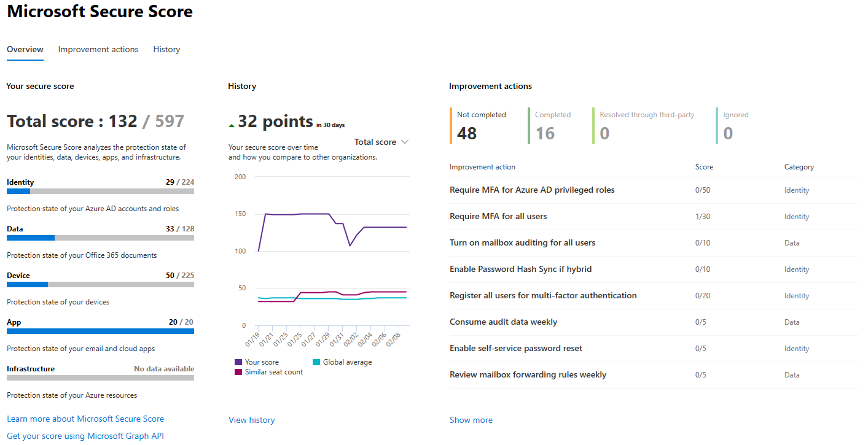The height and width of the screenshot is (445, 868).
Task: Click the Infrastructure progress bar
Action: pos(100,378)
